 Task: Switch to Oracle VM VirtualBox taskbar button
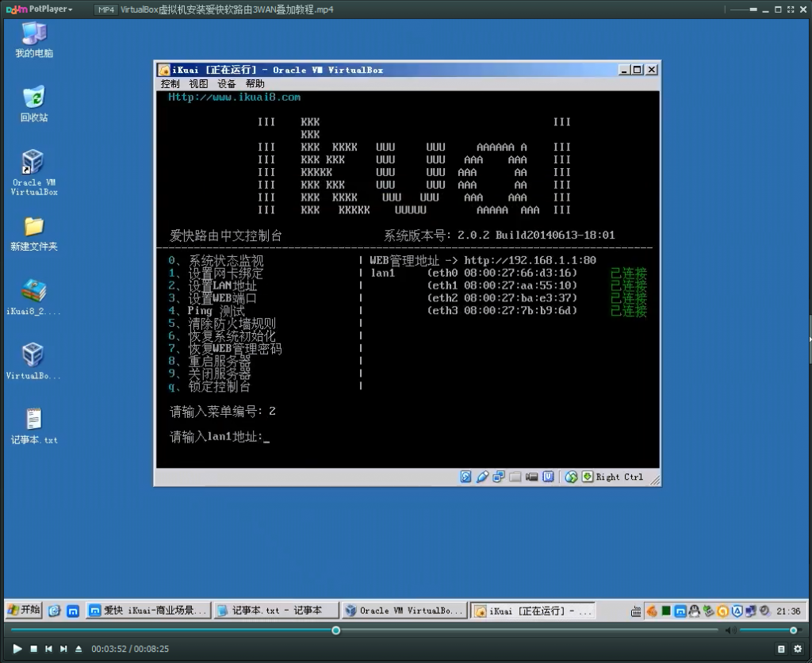(x=404, y=611)
